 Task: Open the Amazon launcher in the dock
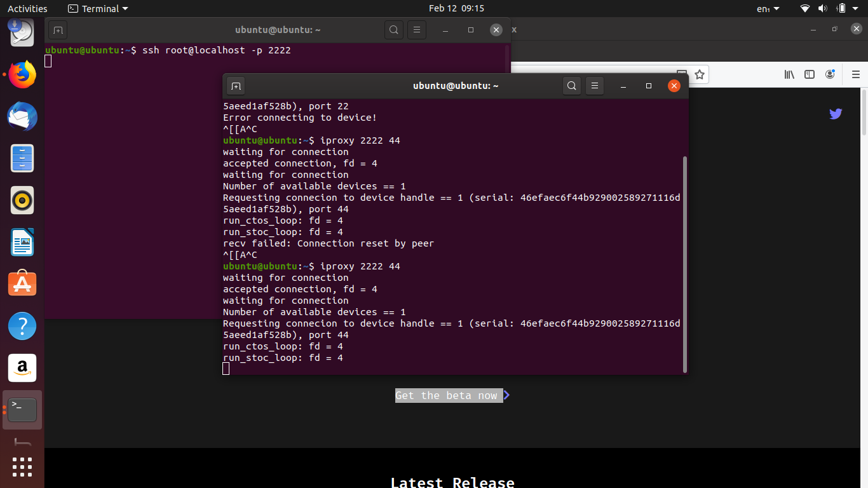click(x=22, y=368)
